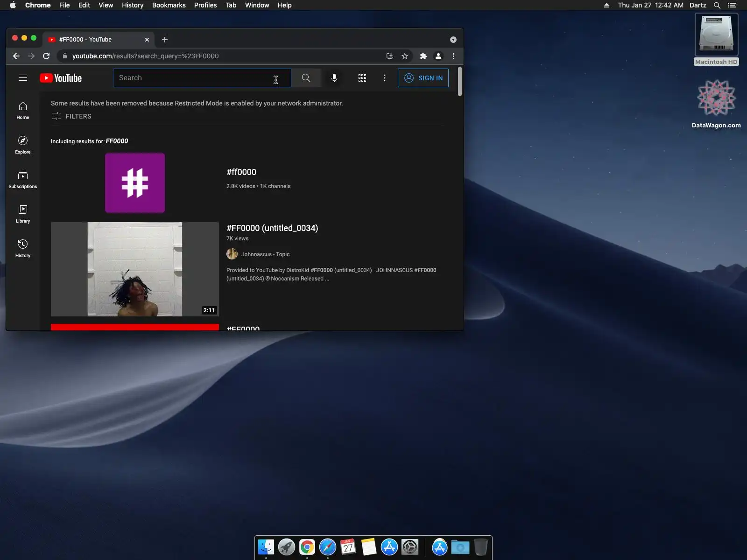
Task: Reload the YouTube results page
Action: tap(46, 56)
